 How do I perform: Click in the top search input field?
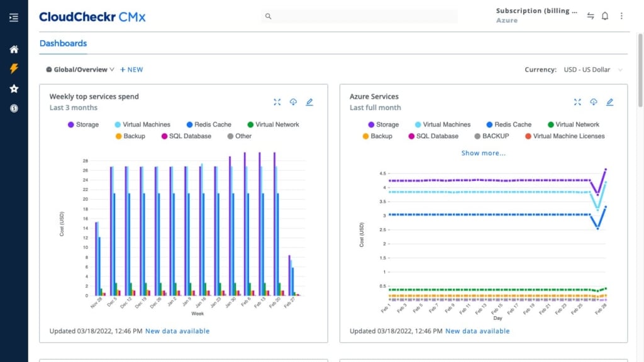click(359, 16)
